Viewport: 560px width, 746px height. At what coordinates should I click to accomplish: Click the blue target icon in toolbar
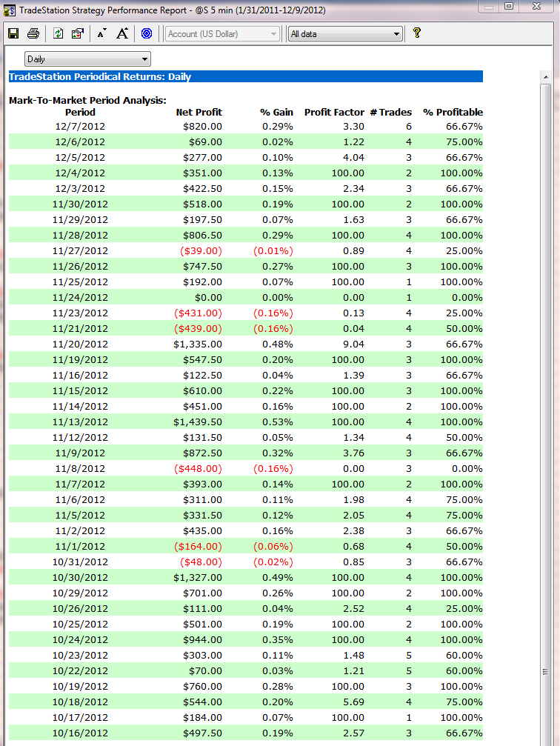coord(147,33)
